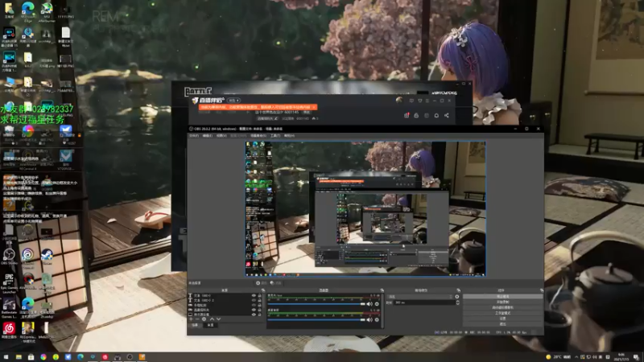Open the Steam desktop shortcut

[47, 257]
